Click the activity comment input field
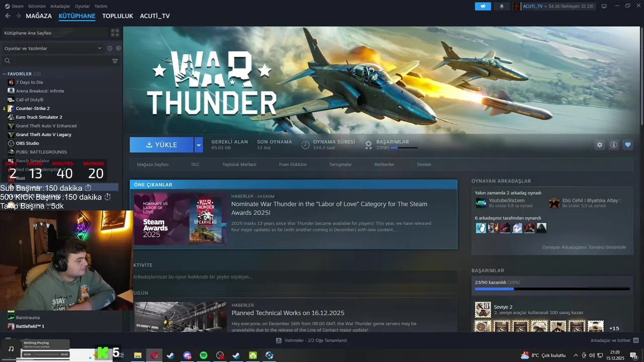The image size is (644, 362). [295, 277]
